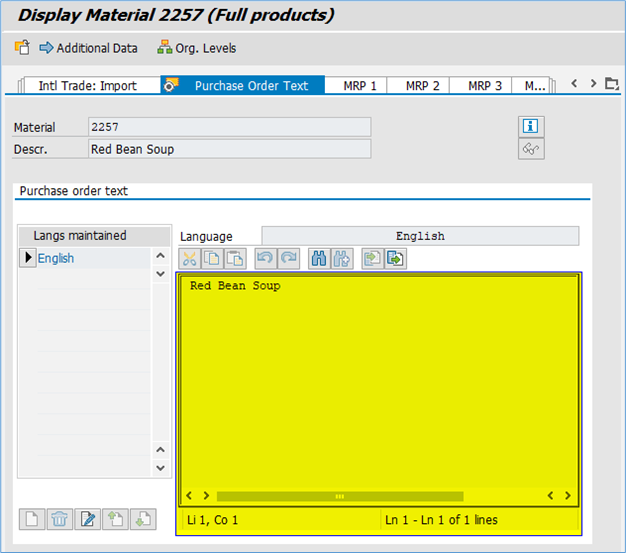This screenshot has height=553, width=626.
Task: Click the page icon with an up arrow
Action: pyautogui.click(x=115, y=519)
